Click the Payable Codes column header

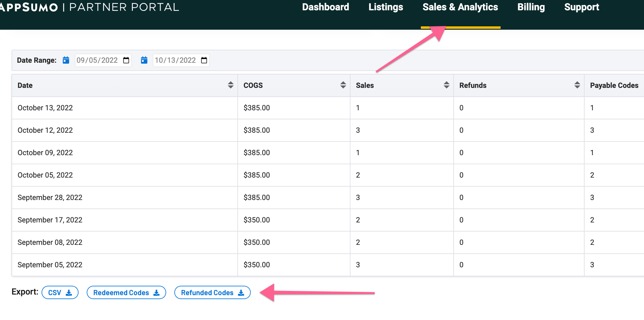(x=614, y=85)
